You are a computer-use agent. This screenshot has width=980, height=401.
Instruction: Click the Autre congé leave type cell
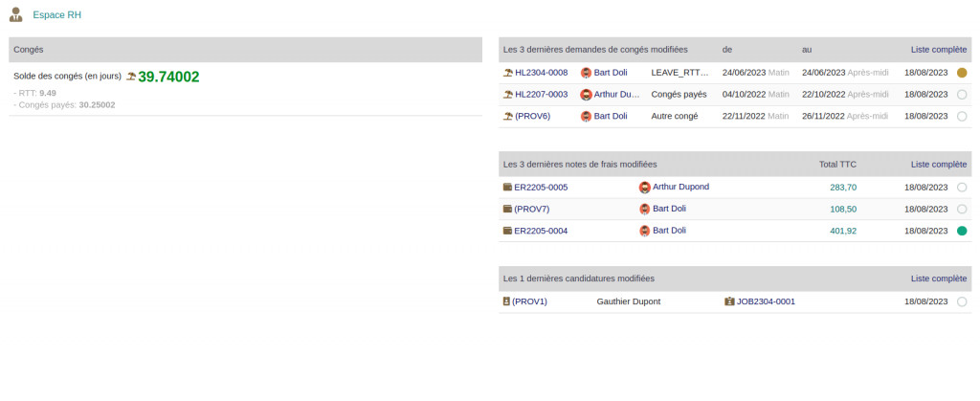tap(675, 116)
